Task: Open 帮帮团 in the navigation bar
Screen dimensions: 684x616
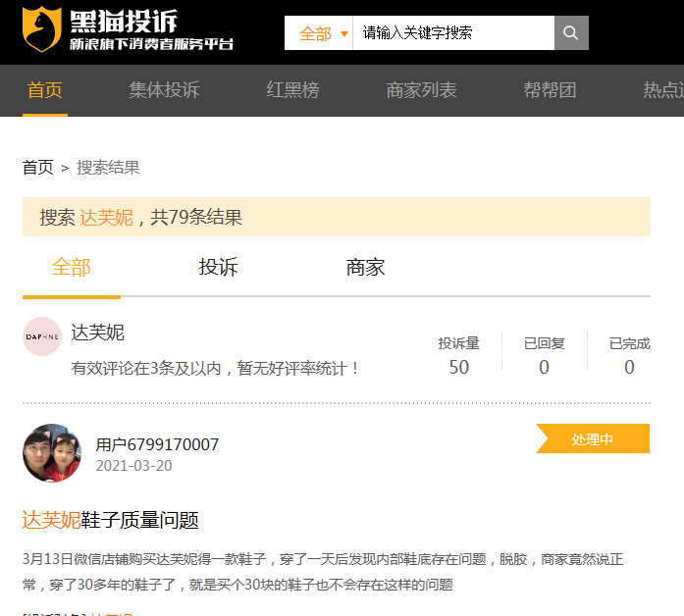Action: point(550,90)
